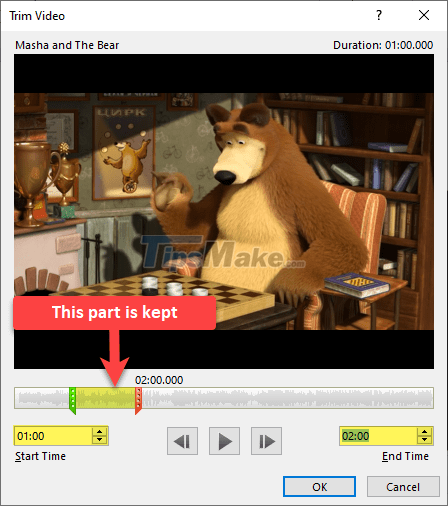Cancel the Trim Video dialog
This screenshot has width=448, height=506.
click(403, 487)
